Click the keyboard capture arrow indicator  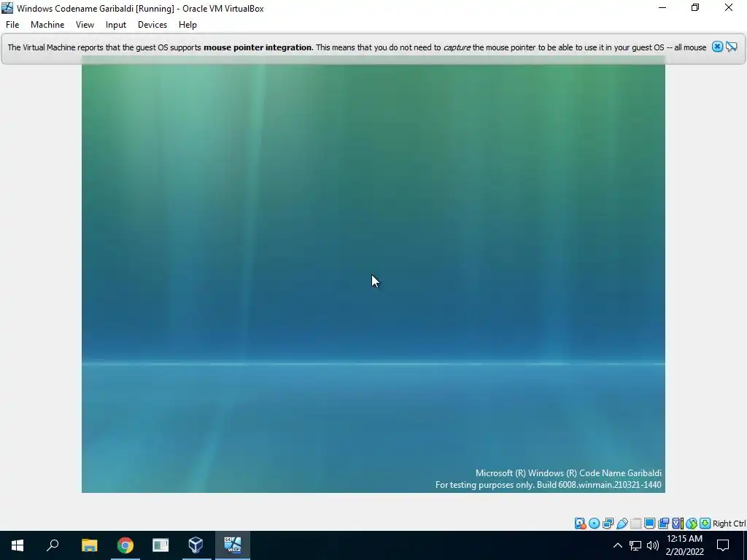click(x=705, y=524)
